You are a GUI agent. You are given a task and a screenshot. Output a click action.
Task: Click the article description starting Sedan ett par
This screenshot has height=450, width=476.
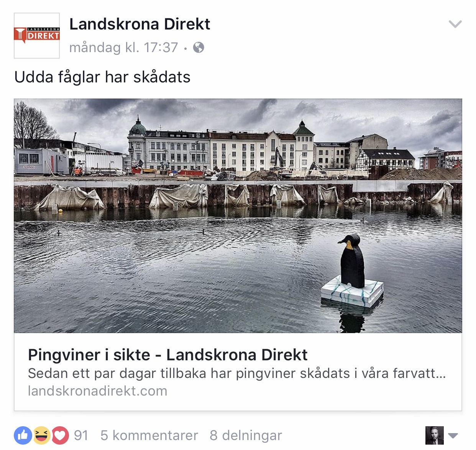coord(237,373)
